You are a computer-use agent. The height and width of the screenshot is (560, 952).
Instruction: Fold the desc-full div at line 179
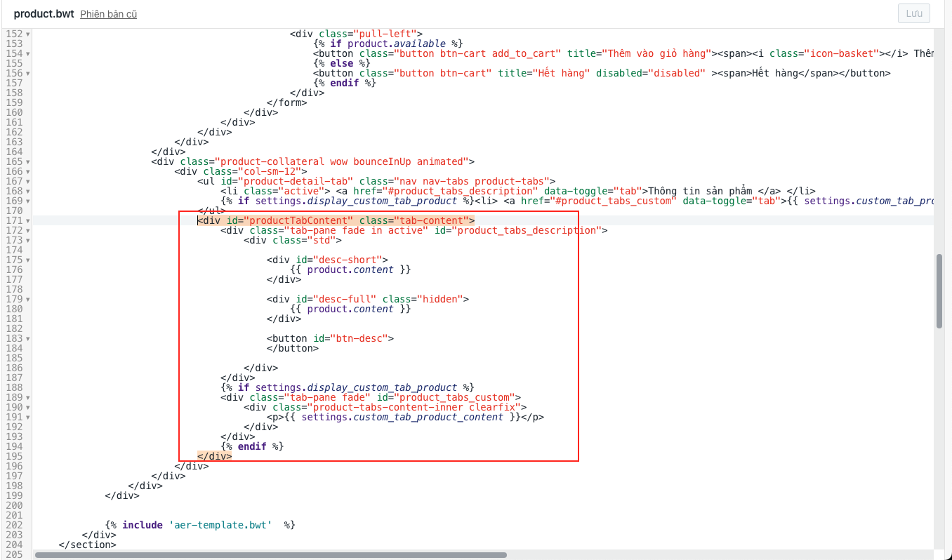pos(27,299)
